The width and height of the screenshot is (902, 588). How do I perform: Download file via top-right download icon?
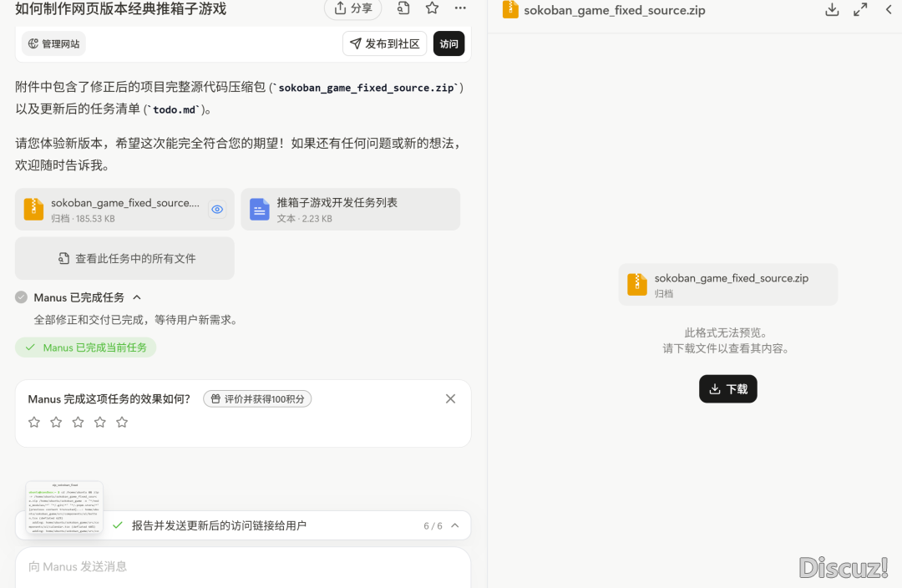pos(832,10)
